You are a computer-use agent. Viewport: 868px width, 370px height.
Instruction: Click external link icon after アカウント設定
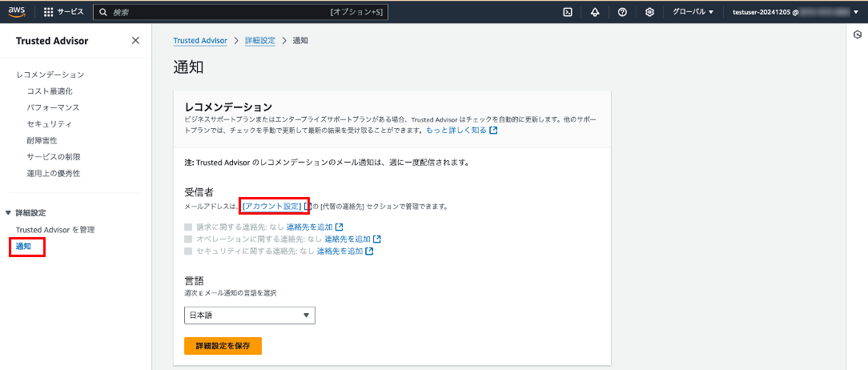(x=308, y=206)
